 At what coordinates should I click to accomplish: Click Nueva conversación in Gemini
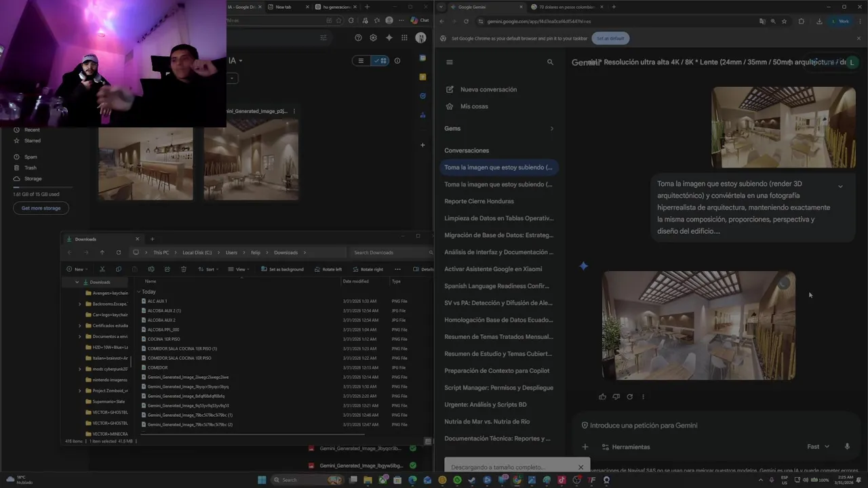(x=488, y=89)
